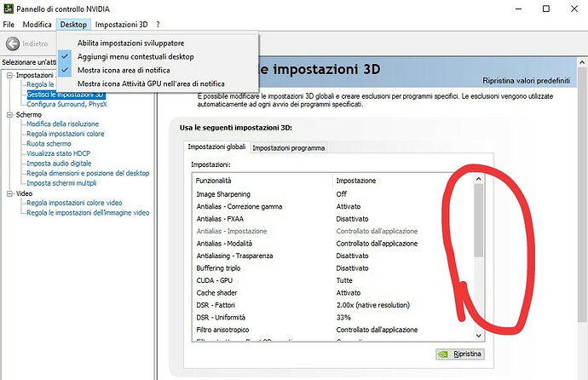Select Filtro anisotropico row
The width and height of the screenshot is (588, 380).
click(332, 330)
